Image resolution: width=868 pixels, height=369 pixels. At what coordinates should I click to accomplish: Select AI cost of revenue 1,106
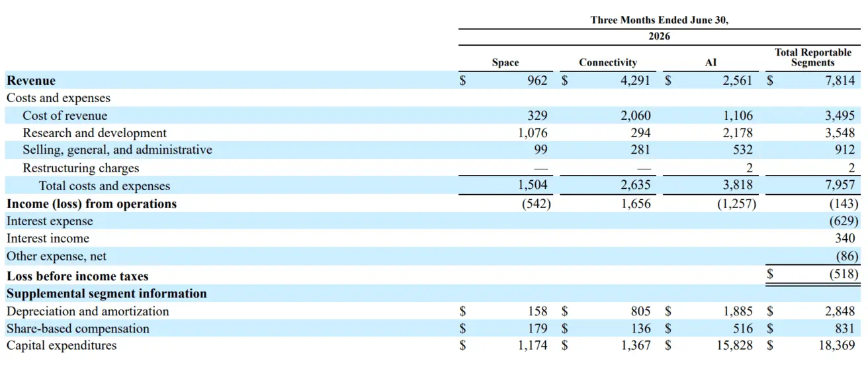tap(738, 116)
